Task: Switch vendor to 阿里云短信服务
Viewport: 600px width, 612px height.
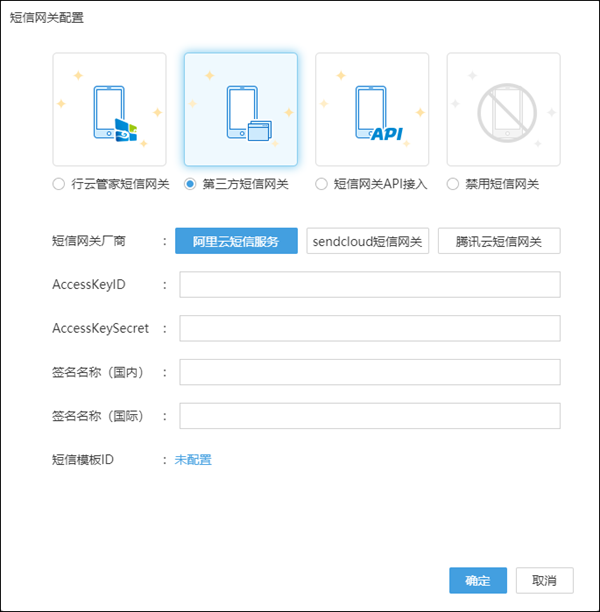Action: tap(236, 241)
